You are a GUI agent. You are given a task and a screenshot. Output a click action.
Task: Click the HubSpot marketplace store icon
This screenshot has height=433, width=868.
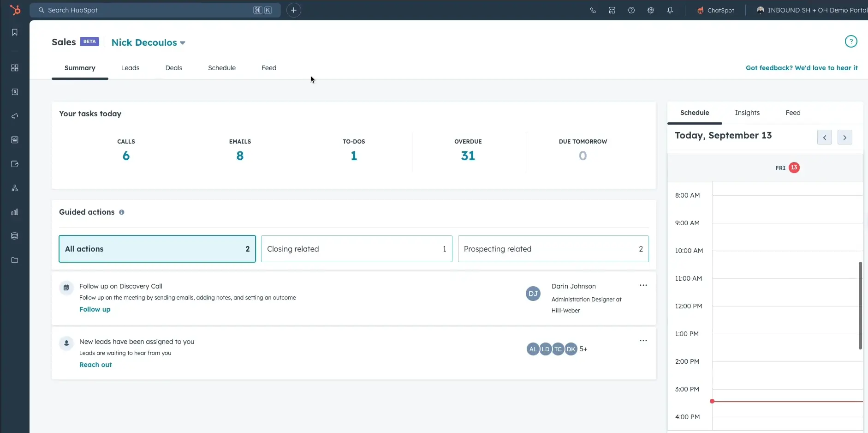pyautogui.click(x=612, y=10)
